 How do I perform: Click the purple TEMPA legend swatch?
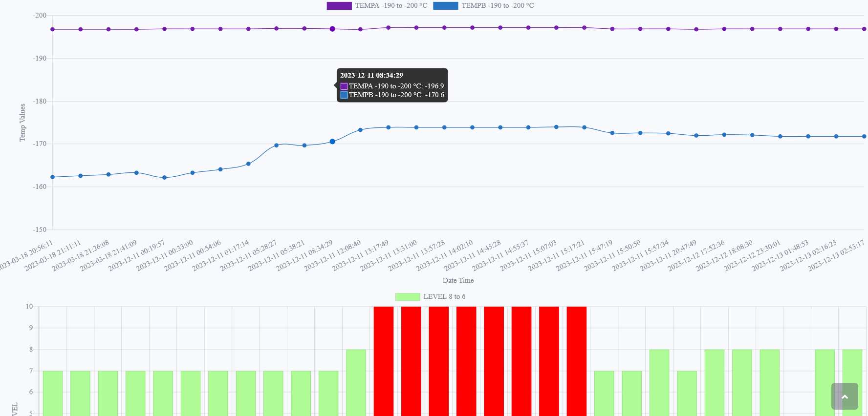tap(339, 6)
